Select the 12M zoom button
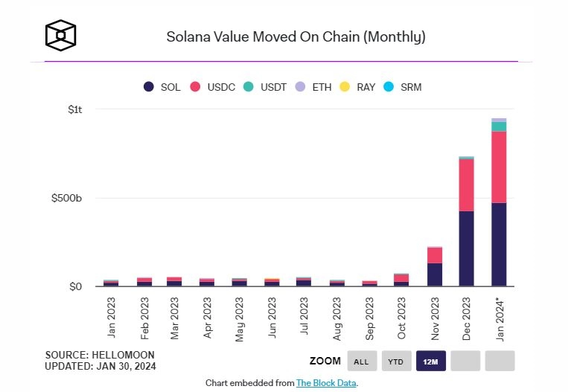Screen dimensions: 568x392 tap(431, 361)
